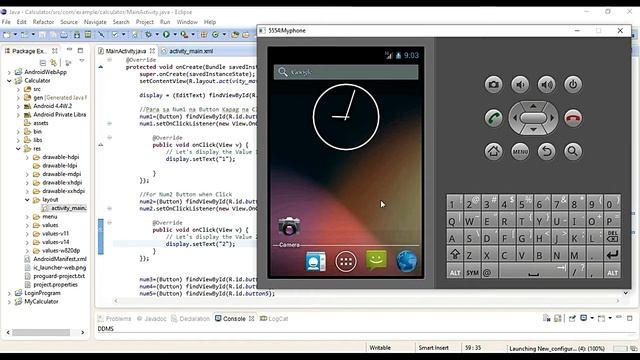Open the Refactor menu
The image size is (640, 360).
coord(43,22)
